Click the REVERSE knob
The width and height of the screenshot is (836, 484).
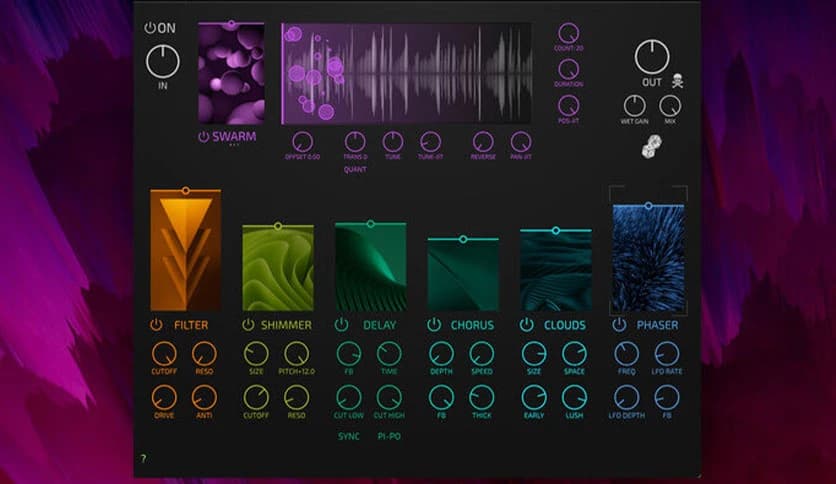[483, 142]
